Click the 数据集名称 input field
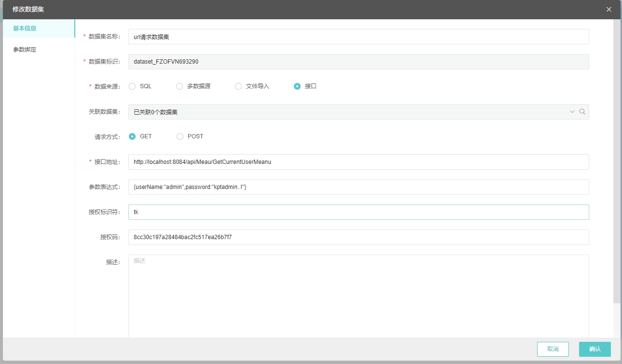 point(359,37)
